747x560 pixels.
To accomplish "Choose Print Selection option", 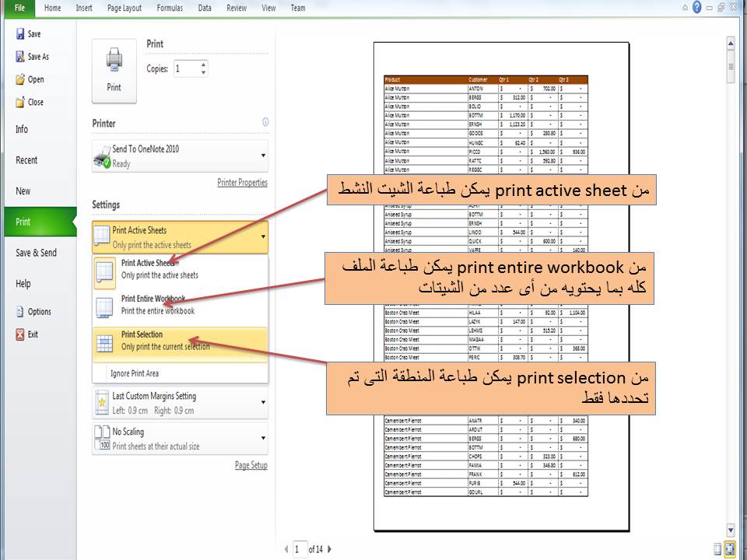I will 180,344.
